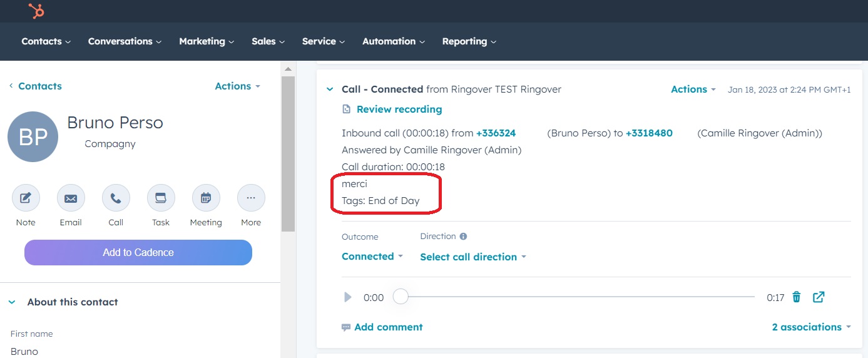Click the Add to Cadence button
This screenshot has width=868, height=358.
point(138,253)
